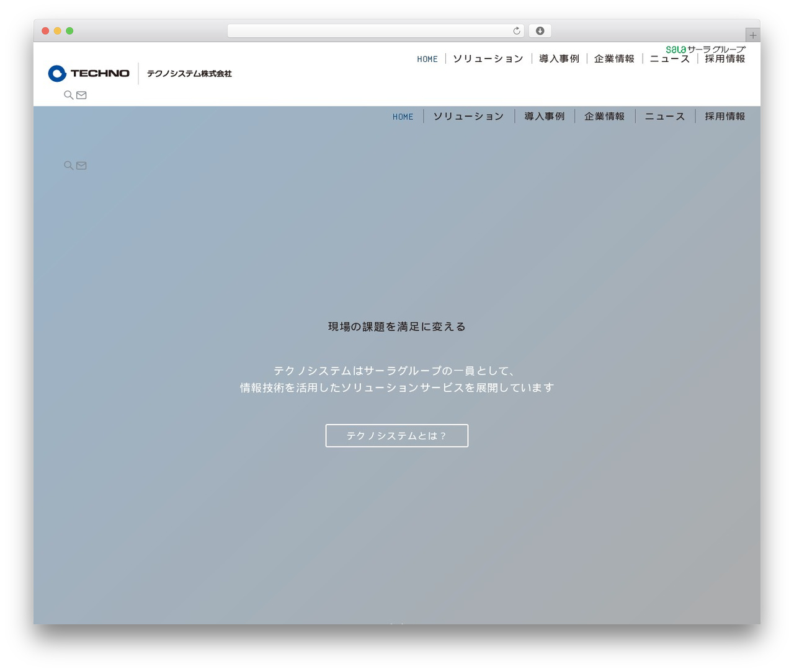
Task: Open 企業情報 in the top header menu
Action: coord(614,59)
